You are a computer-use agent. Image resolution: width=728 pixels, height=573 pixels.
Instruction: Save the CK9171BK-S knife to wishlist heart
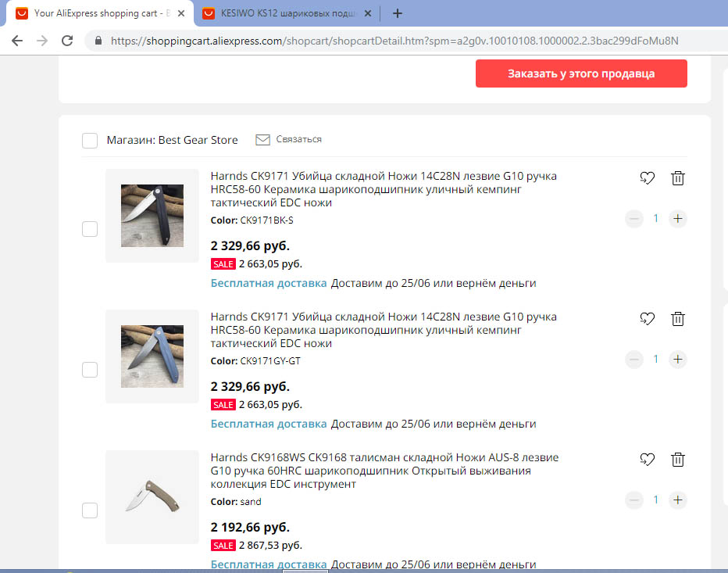(x=648, y=178)
